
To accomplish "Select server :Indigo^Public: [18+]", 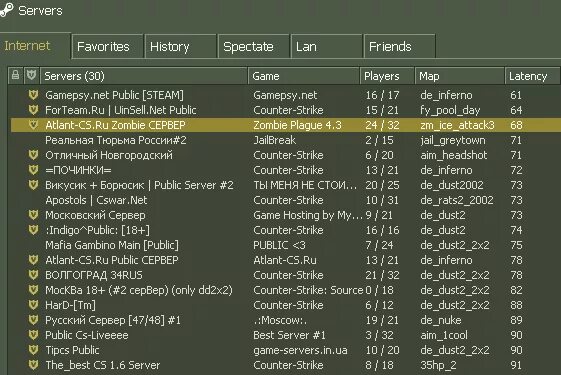I will [97, 230].
